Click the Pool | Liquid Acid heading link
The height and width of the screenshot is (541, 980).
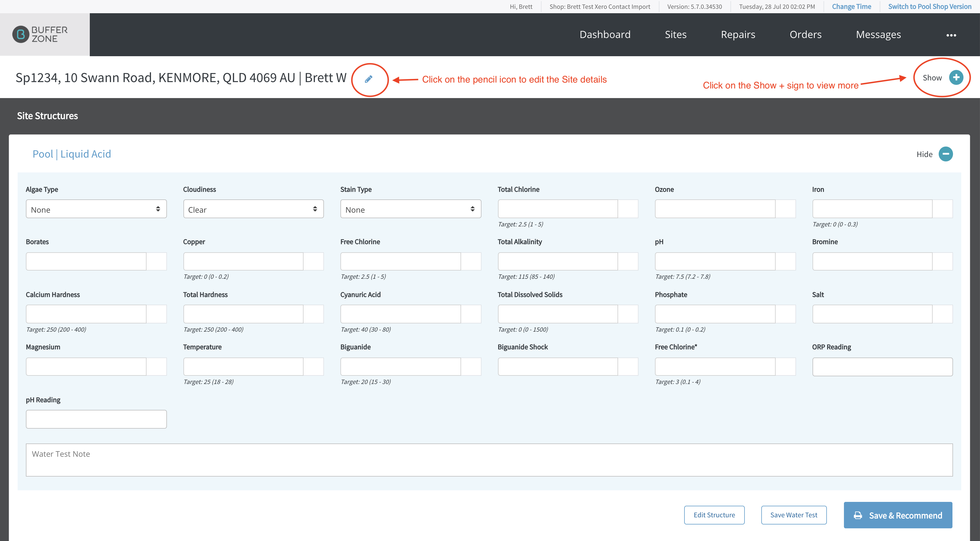coord(72,154)
